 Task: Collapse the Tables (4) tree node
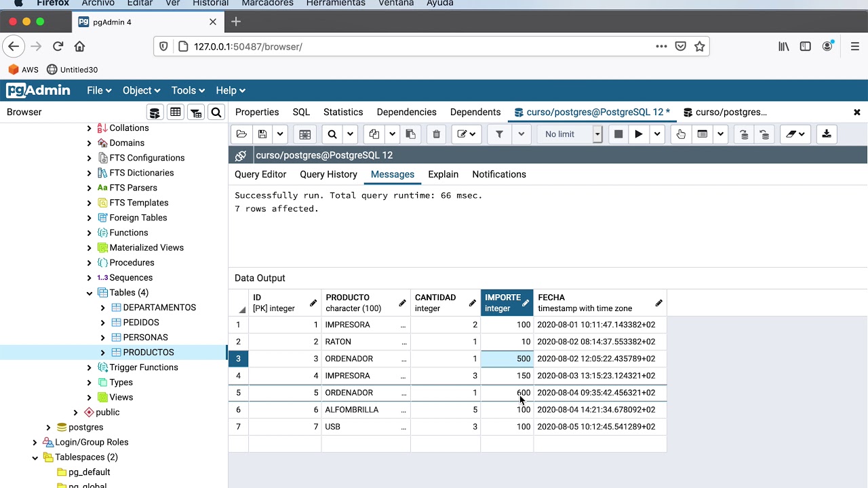click(90, 293)
